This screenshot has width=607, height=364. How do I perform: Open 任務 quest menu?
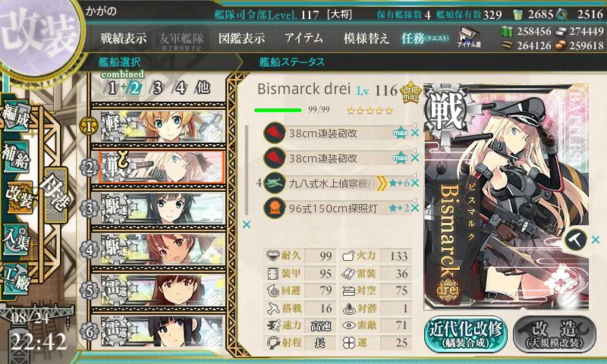(425, 38)
